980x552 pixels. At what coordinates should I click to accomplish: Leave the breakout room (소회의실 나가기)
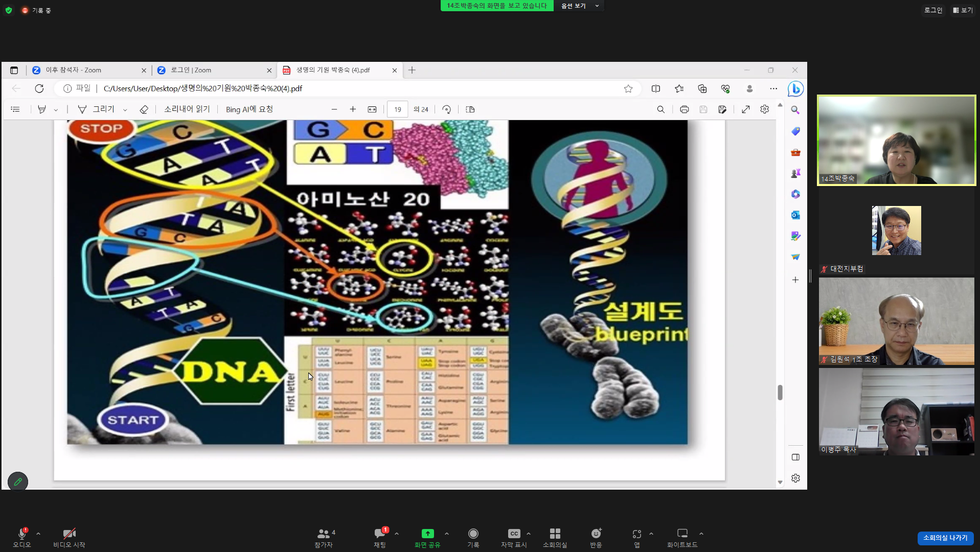(x=945, y=538)
